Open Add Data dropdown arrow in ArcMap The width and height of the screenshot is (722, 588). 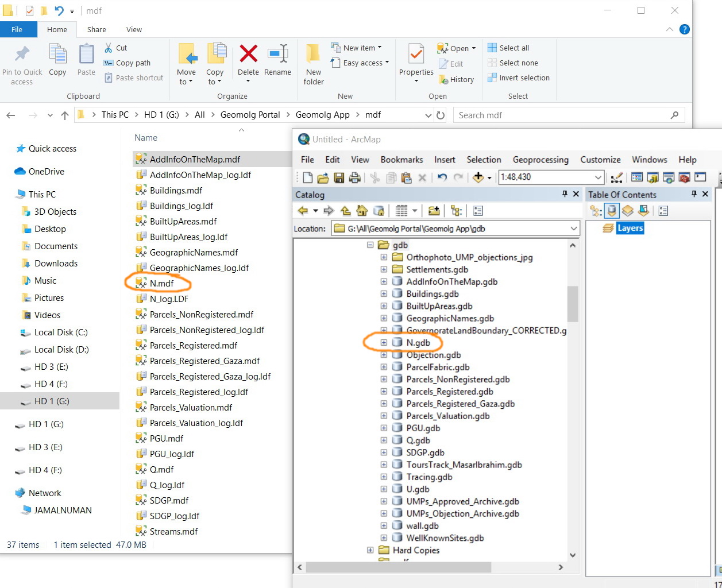(x=489, y=178)
